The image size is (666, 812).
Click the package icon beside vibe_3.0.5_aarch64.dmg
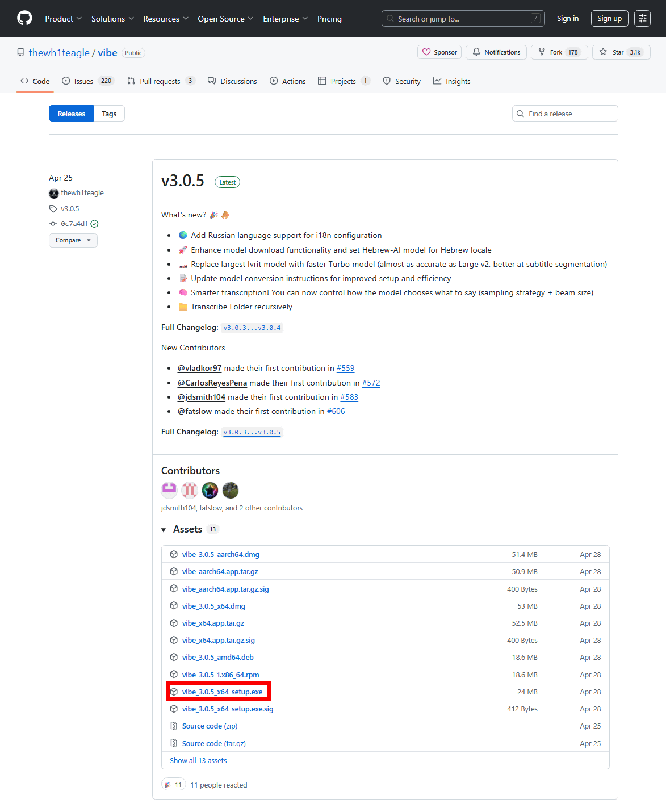pos(174,554)
